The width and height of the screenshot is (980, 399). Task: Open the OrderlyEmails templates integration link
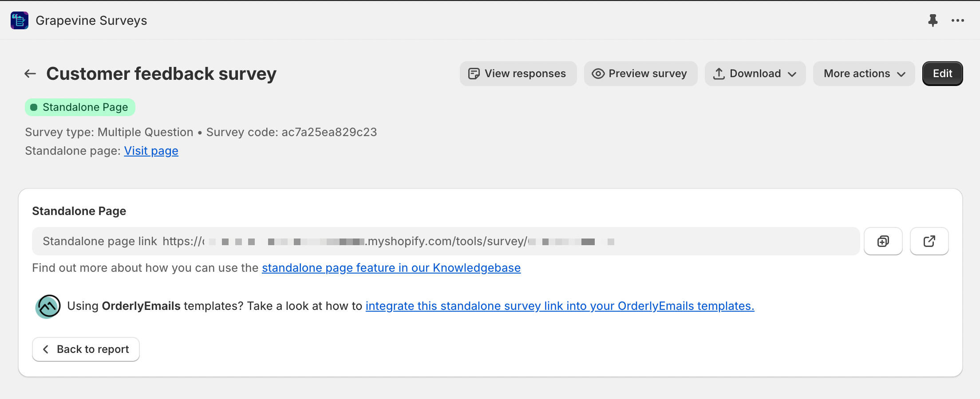point(560,306)
